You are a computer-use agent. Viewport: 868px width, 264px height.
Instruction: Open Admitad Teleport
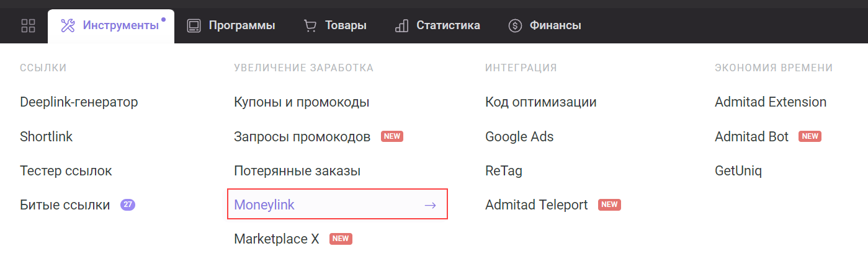click(536, 205)
